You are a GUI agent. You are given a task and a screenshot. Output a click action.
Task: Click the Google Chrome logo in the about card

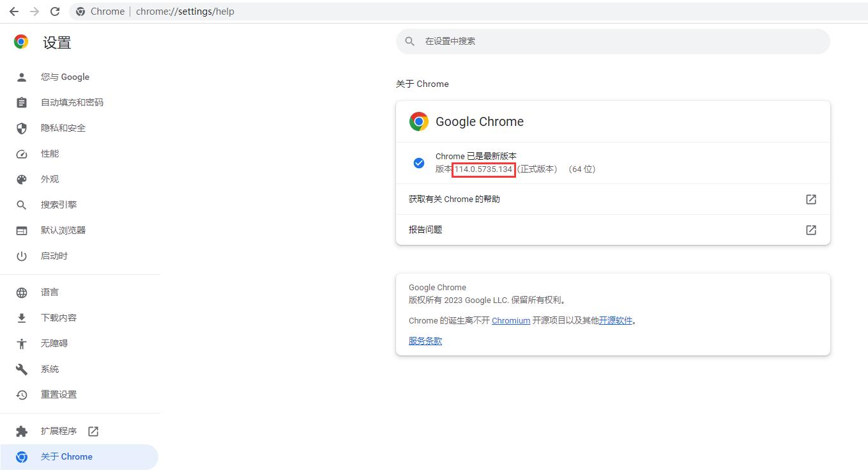[419, 121]
